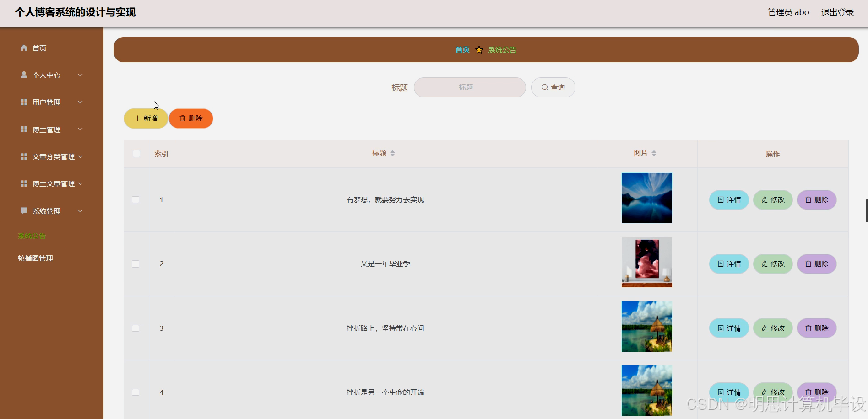
Task: Click the sort arrows beside 标题 column
Action: click(x=392, y=153)
